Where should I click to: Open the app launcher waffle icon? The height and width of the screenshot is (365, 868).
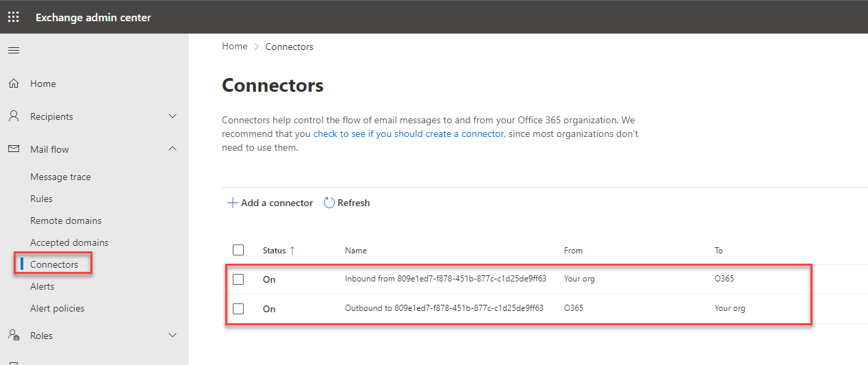click(14, 17)
